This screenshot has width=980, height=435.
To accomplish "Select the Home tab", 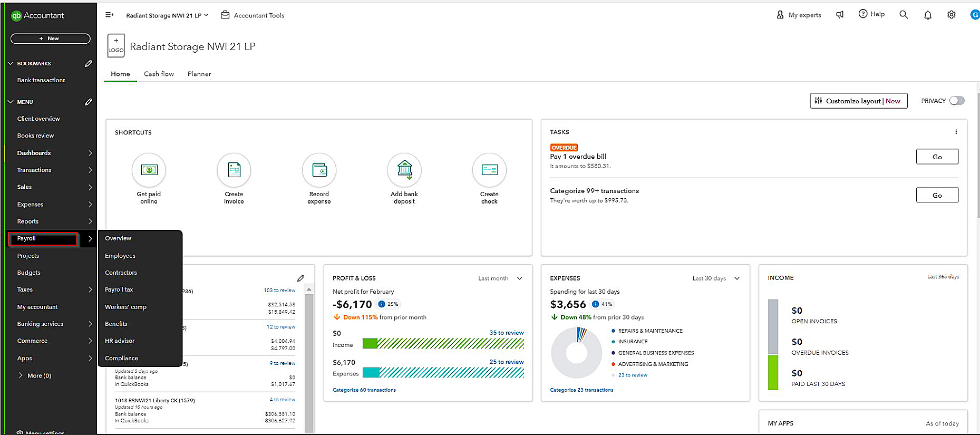I will (x=120, y=74).
